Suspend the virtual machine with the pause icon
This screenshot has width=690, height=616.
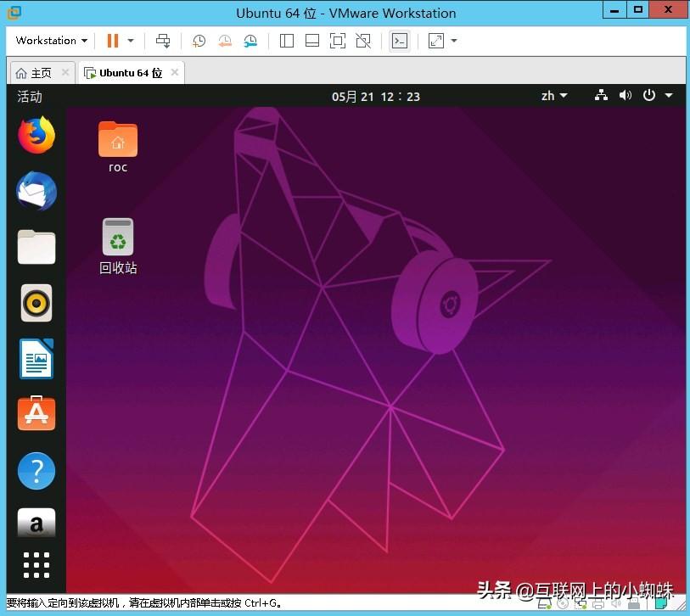coord(112,40)
